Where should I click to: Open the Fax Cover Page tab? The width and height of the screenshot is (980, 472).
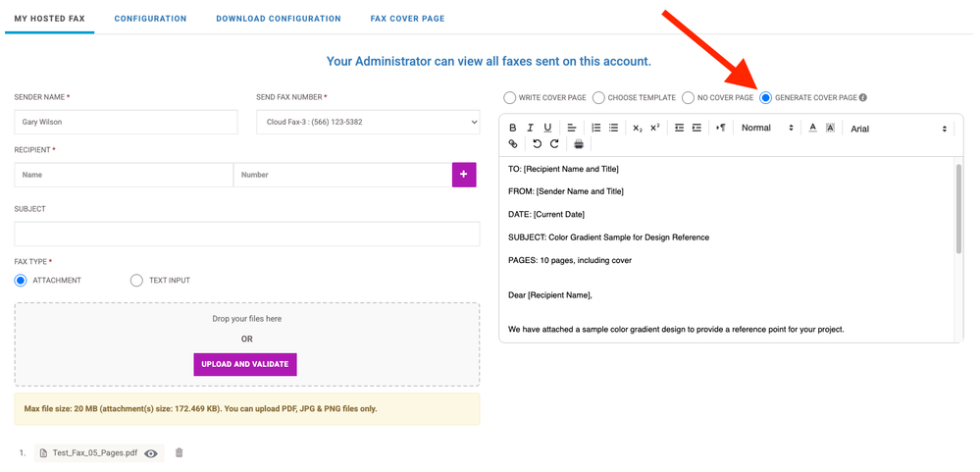click(x=407, y=19)
